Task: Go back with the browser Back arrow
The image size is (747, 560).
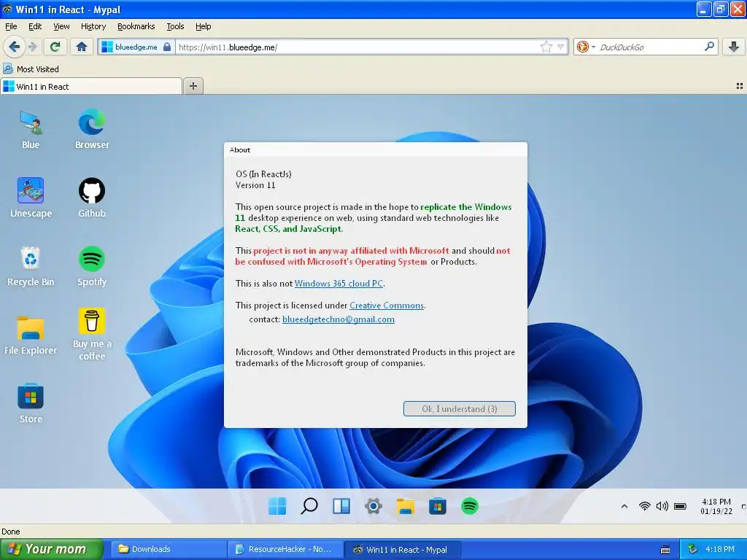Action: (14, 47)
